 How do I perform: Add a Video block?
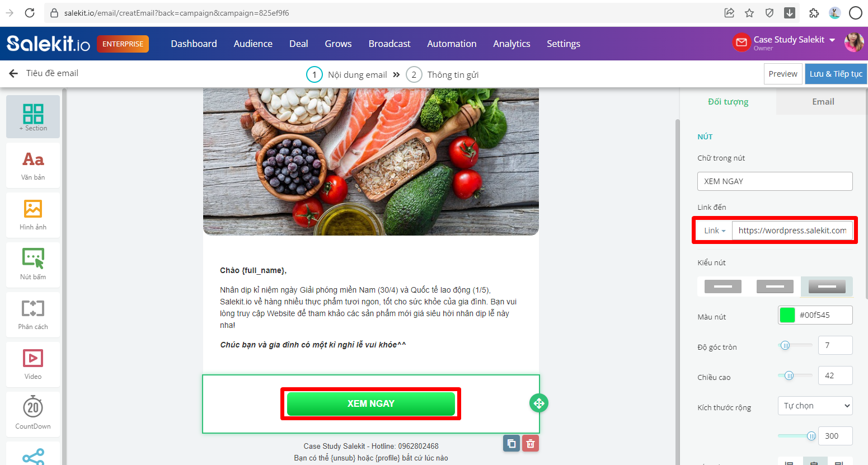[x=33, y=364]
